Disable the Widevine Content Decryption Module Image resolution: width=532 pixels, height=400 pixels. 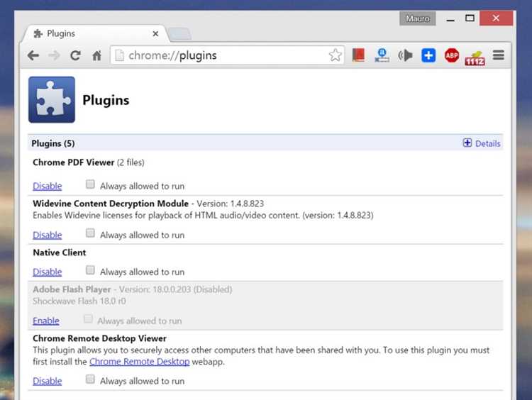[47, 235]
